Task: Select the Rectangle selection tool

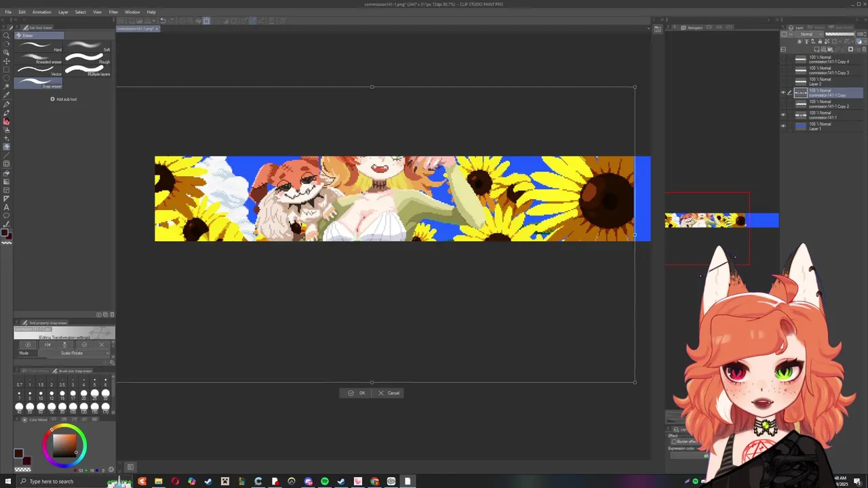Action: tap(6, 70)
